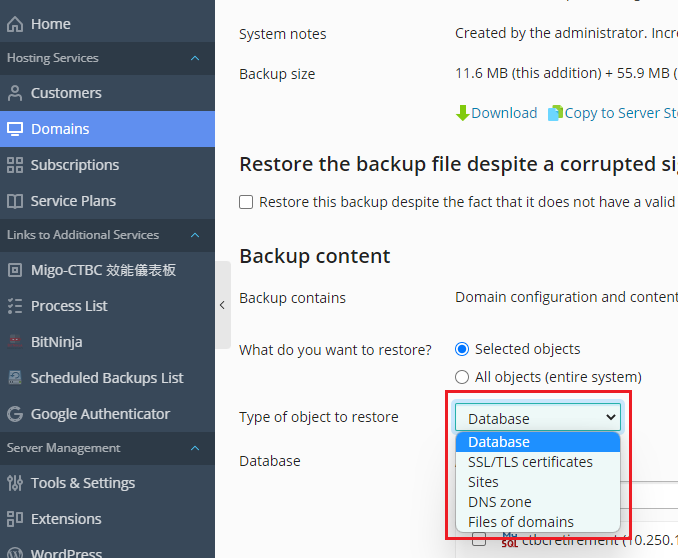Click the BitNinja icon
Viewport: 678px width, 558px height.
15,342
